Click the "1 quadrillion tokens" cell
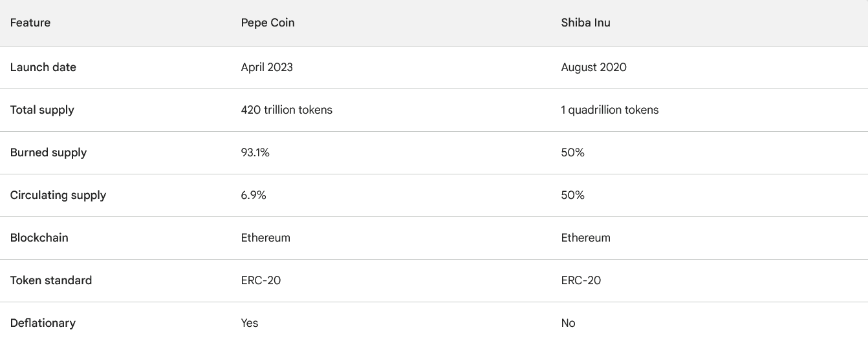Image resolution: width=868 pixels, height=343 pixels. tap(610, 110)
